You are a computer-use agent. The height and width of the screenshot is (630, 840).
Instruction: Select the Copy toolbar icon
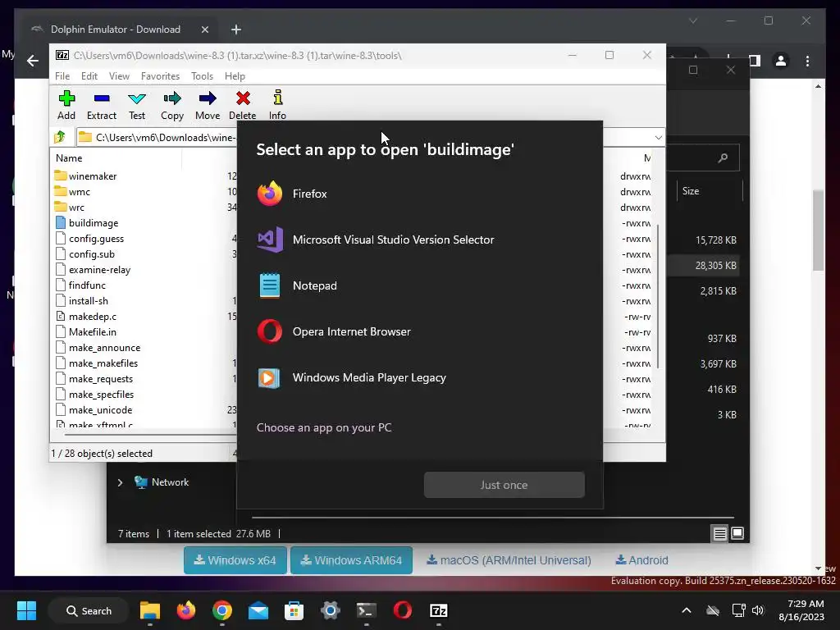172,105
